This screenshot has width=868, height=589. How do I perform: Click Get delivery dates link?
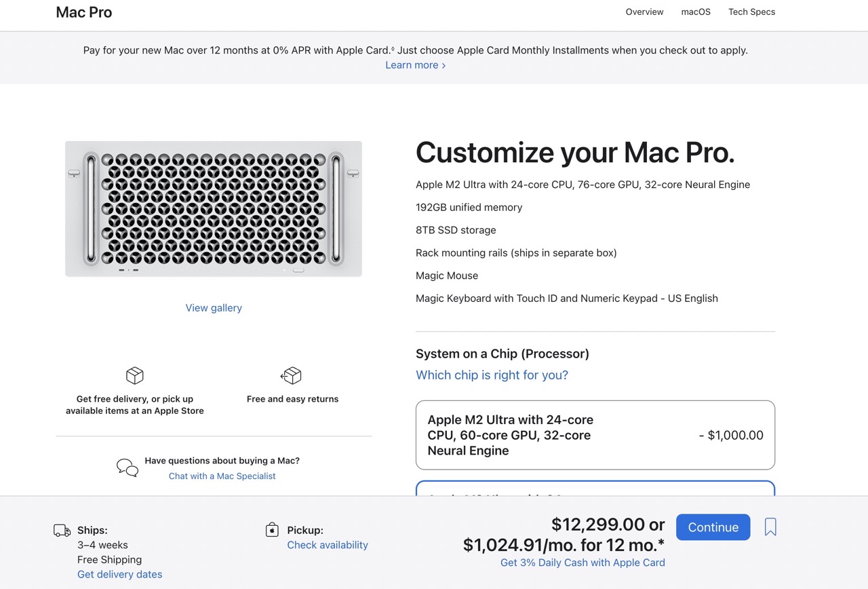pos(120,575)
